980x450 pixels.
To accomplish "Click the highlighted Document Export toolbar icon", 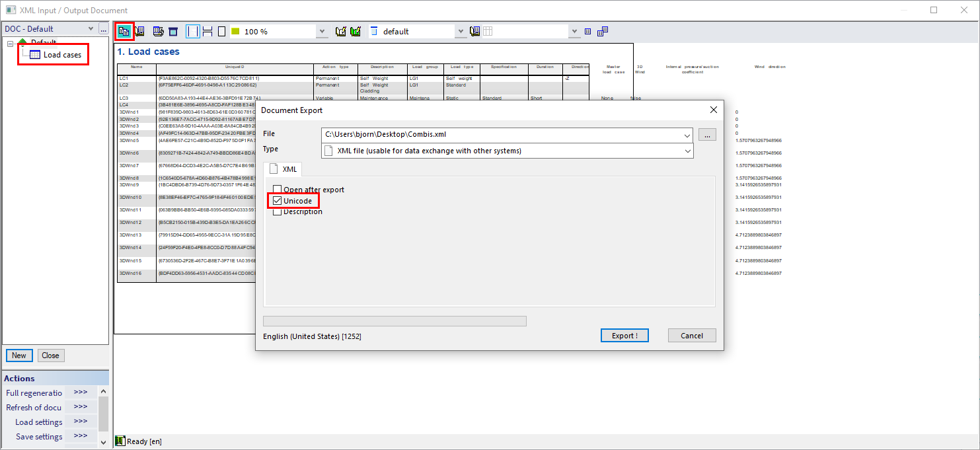I will coord(123,31).
